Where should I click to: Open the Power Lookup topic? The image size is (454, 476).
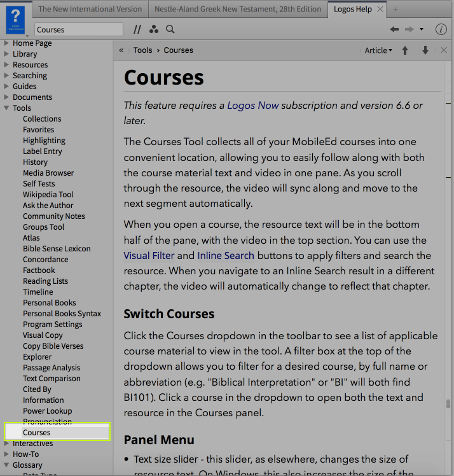(x=47, y=410)
